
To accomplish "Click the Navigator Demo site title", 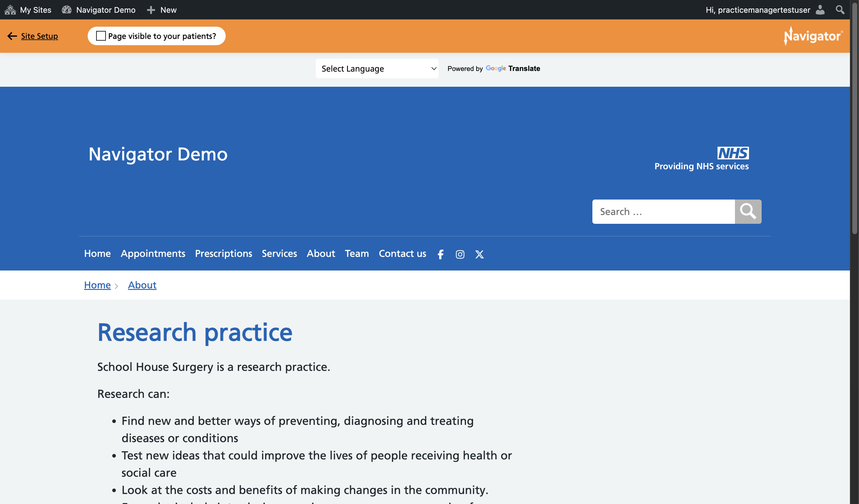I will [158, 154].
